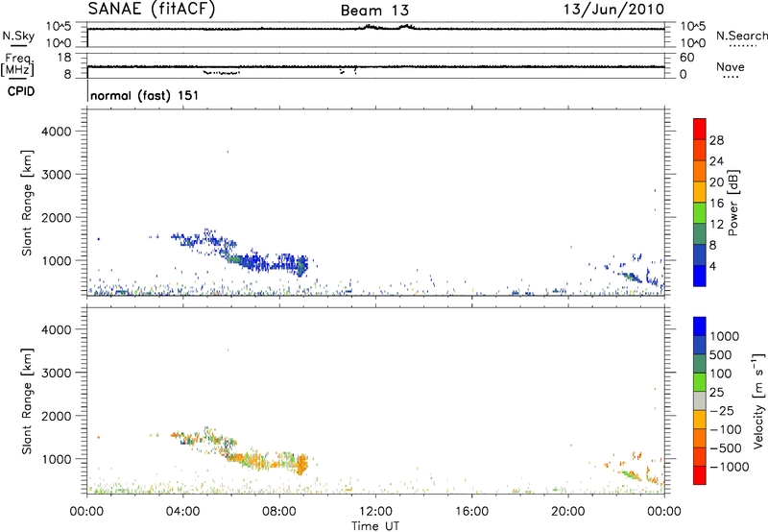Click the velocity backscatter cluster near 09:00

[x=302, y=464]
